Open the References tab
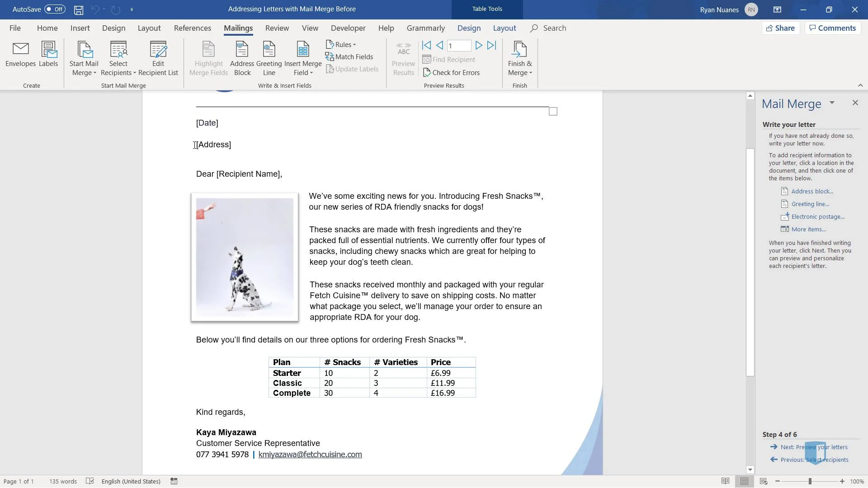The width and height of the screenshot is (868, 488). click(x=192, y=28)
